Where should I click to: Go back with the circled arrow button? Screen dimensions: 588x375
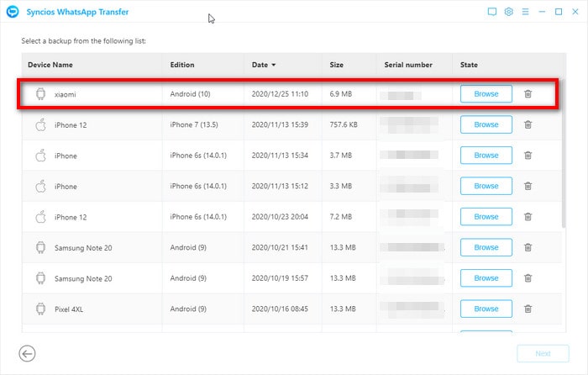point(27,354)
